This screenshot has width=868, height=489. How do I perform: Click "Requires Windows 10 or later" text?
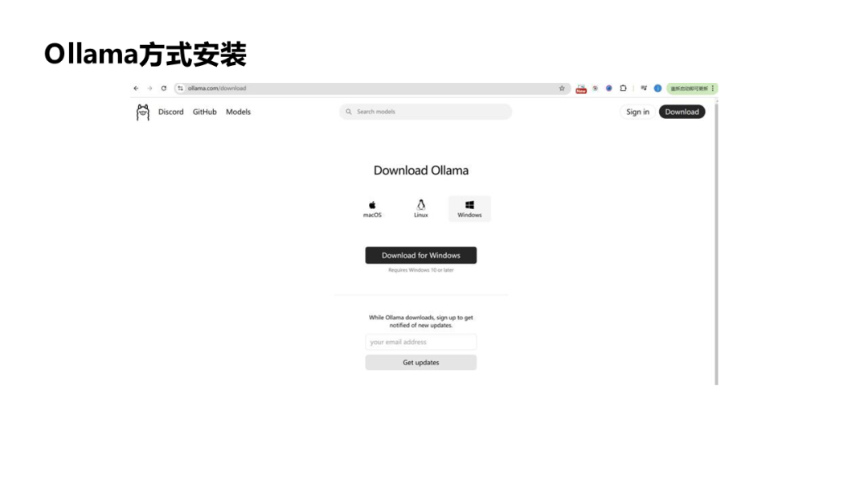420,270
